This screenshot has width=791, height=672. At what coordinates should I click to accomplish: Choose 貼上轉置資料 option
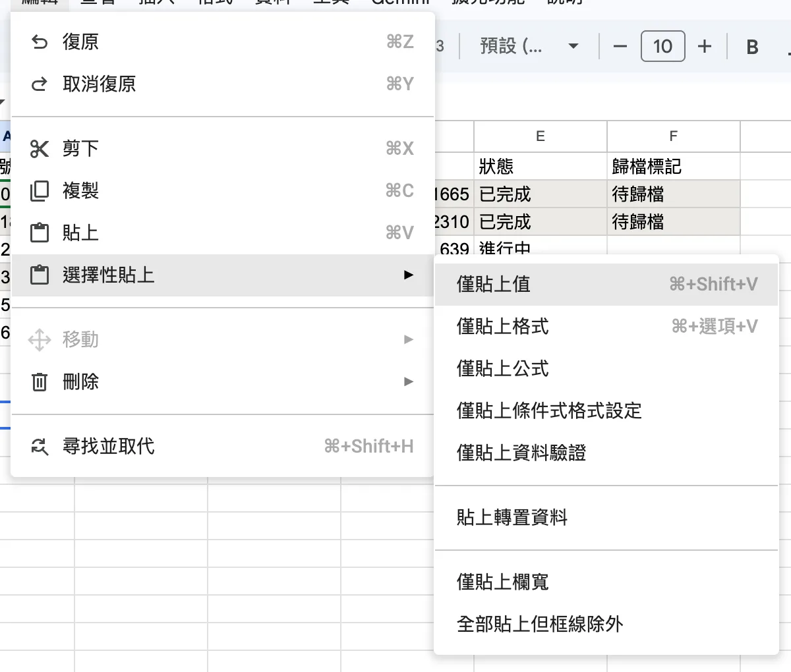click(606, 518)
